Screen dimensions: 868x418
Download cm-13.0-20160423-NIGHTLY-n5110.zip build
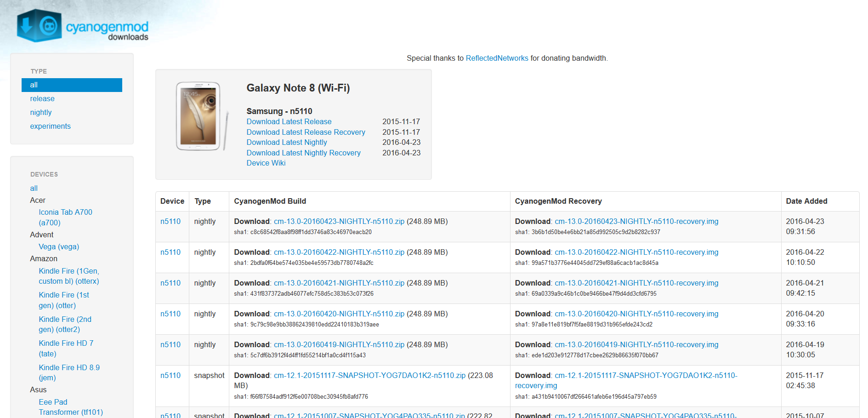point(339,222)
